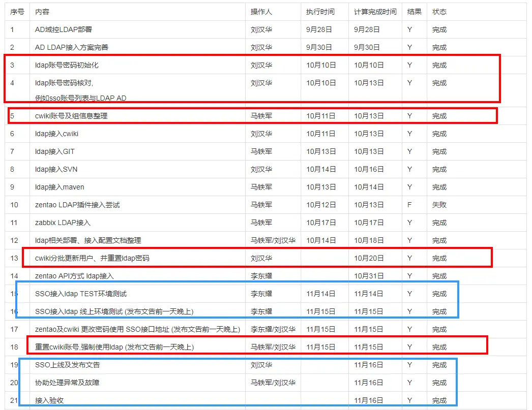
Task: Click result 'Y' in SSO上线及发布文告 row
Action: tap(409, 365)
